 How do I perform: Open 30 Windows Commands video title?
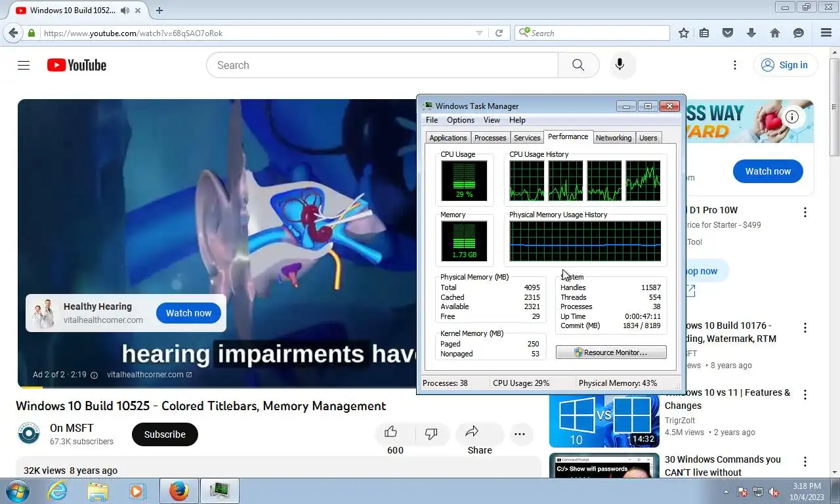[x=723, y=465]
